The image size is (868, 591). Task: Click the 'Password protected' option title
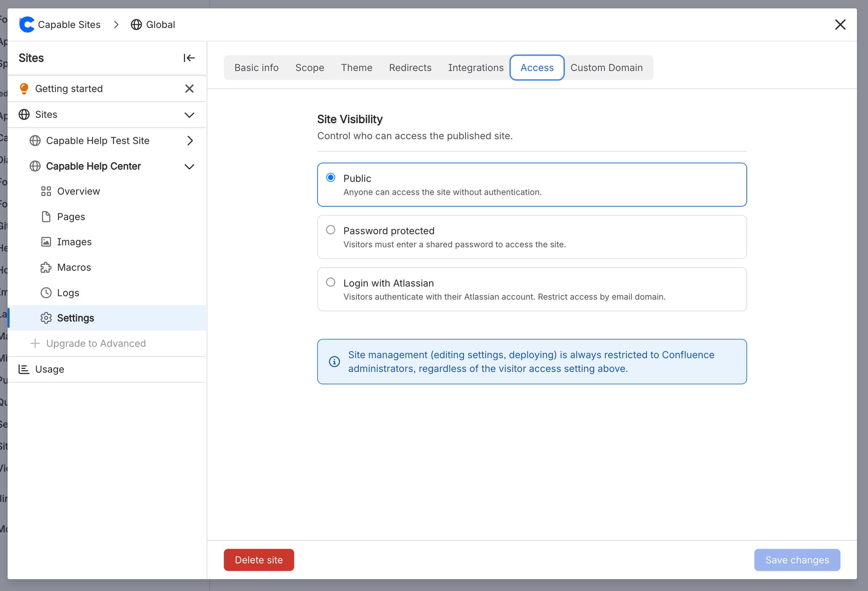click(389, 230)
